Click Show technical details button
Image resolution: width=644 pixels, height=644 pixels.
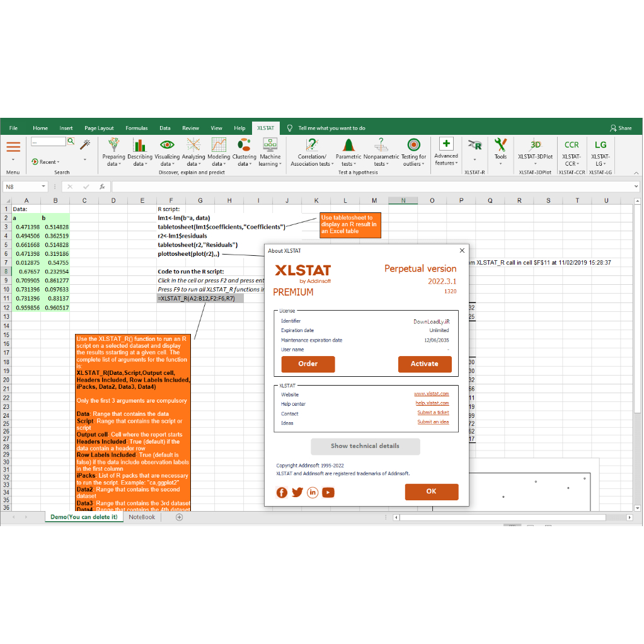365,446
